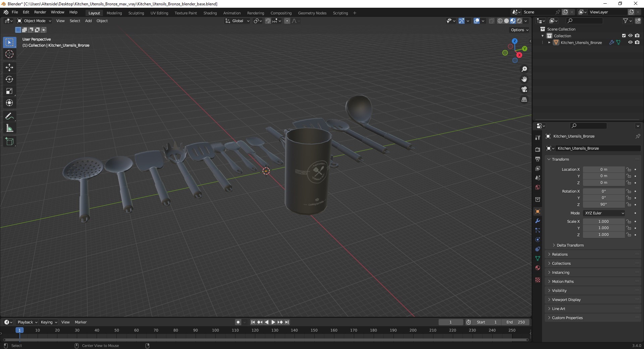
Task: Collapse the Transform panel
Action: pos(560,159)
